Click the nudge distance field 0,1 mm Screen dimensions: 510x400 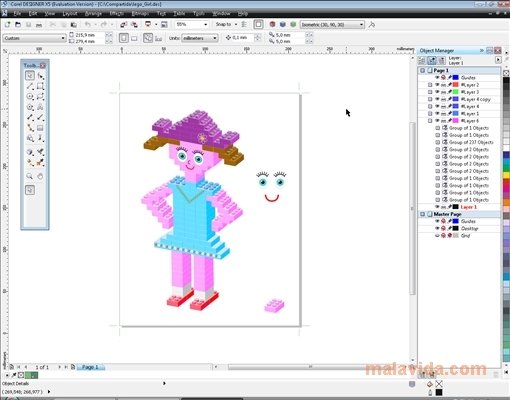click(243, 38)
